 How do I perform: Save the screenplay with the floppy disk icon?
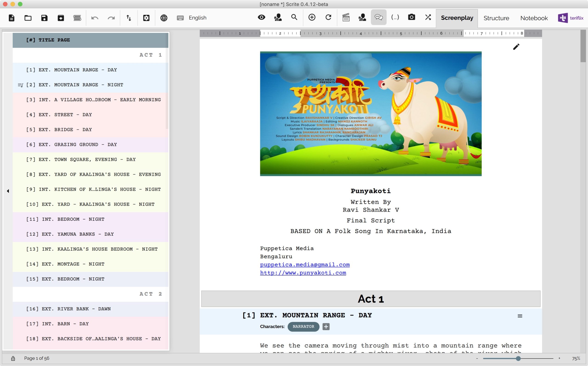(44, 18)
